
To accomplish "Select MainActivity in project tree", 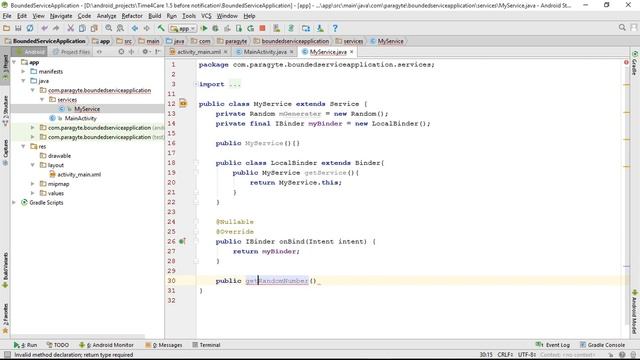I will coord(80,118).
